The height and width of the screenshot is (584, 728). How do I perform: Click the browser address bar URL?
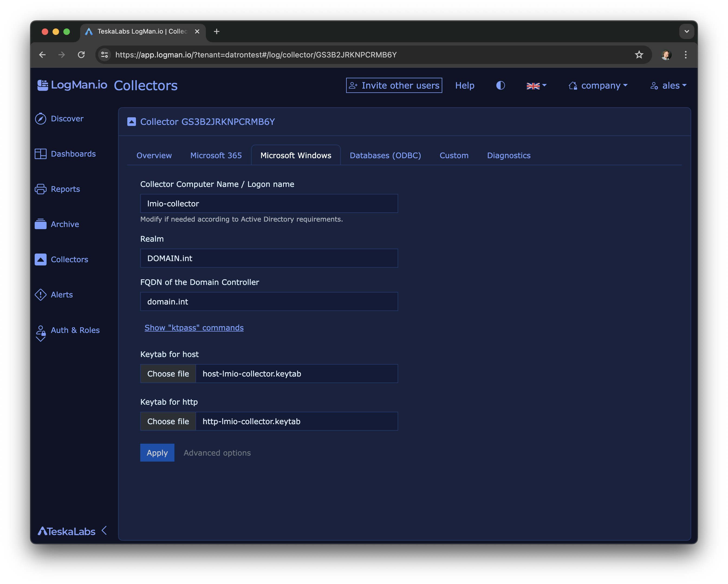pos(256,55)
